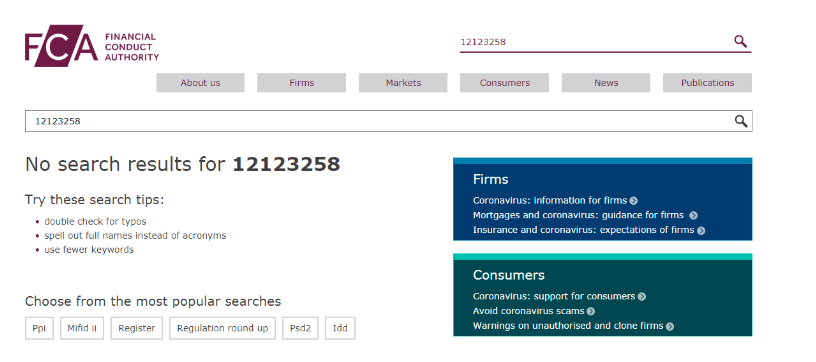
Task: Click the header search magnifier icon
Action: 741,42
